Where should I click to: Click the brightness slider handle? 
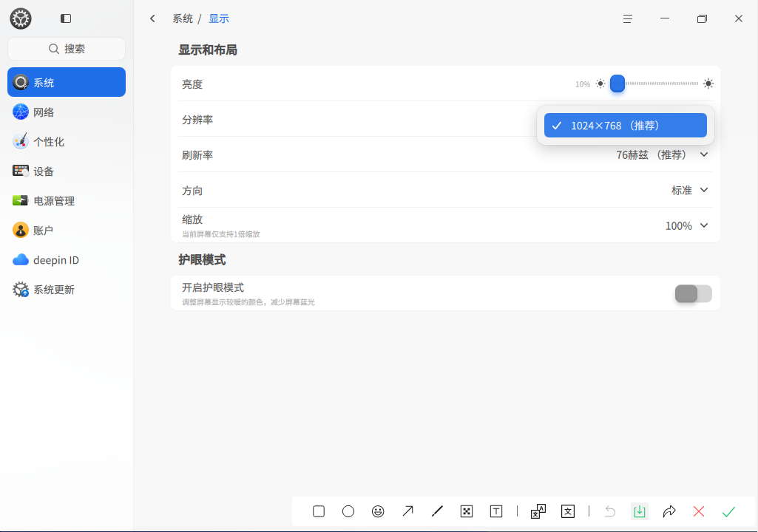tap(617, 83)
